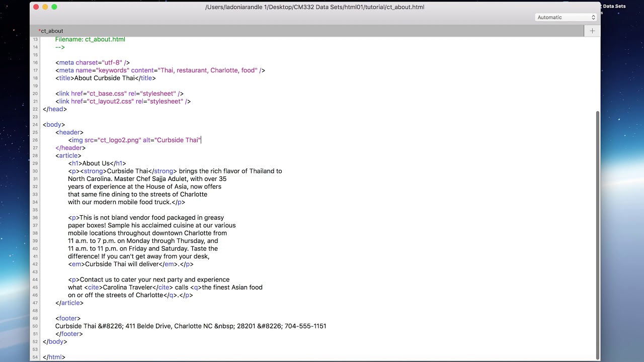Viewport: 644px width, 362px height.
Task: Click 'Contact us to cater your next party' line
Action: click(x=149, y=280)
